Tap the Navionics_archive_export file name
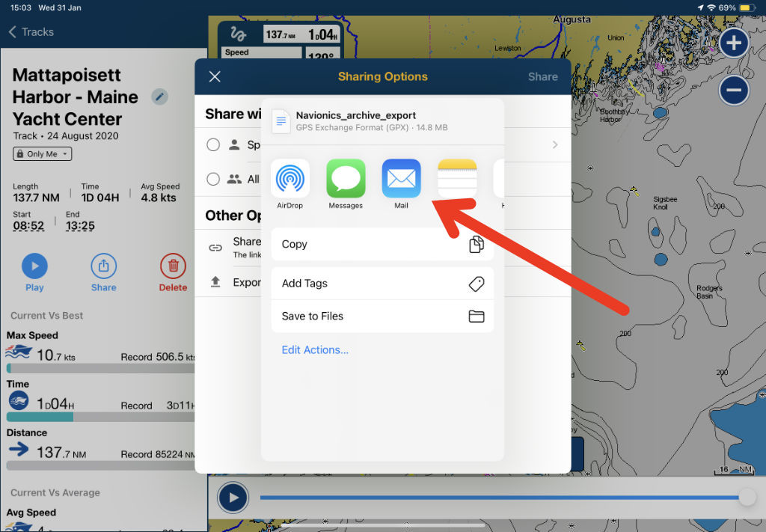This screenshot has height=532, width=766. click(355, 115)
